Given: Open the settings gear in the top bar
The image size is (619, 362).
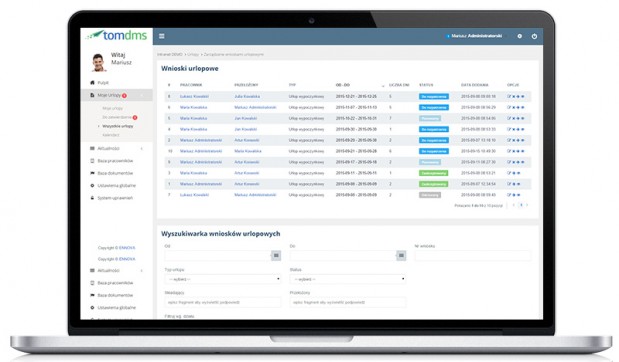Looking at the screenshot, I should 520,36.
